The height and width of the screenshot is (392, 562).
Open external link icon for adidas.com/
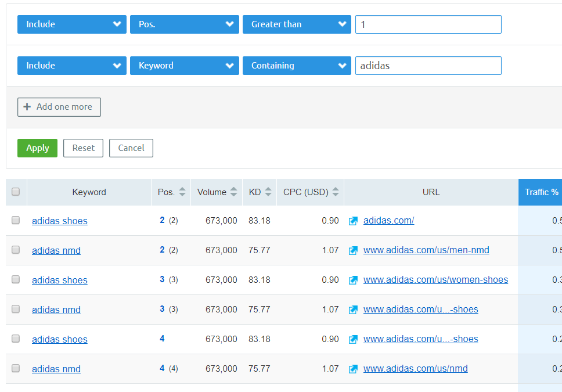point(353,221)
